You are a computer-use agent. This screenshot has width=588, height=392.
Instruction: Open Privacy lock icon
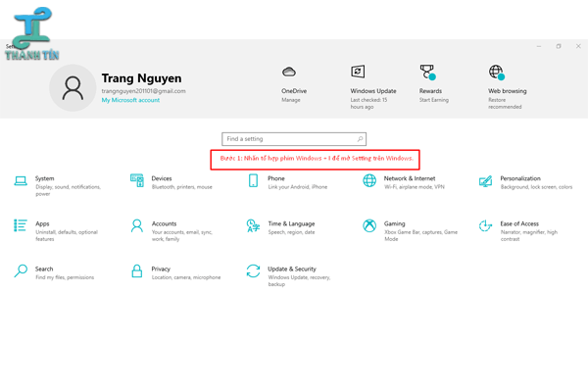[x=136, y=270]
